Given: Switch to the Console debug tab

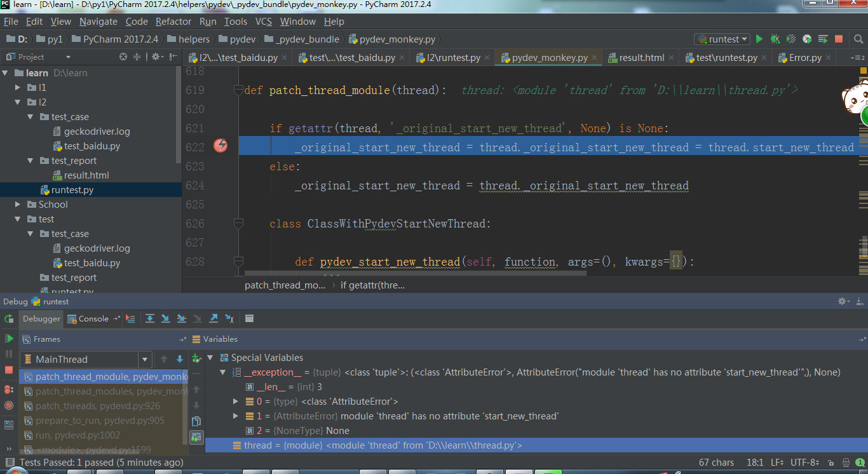Looking at the screenshot, I should click(x=93, y=319).
